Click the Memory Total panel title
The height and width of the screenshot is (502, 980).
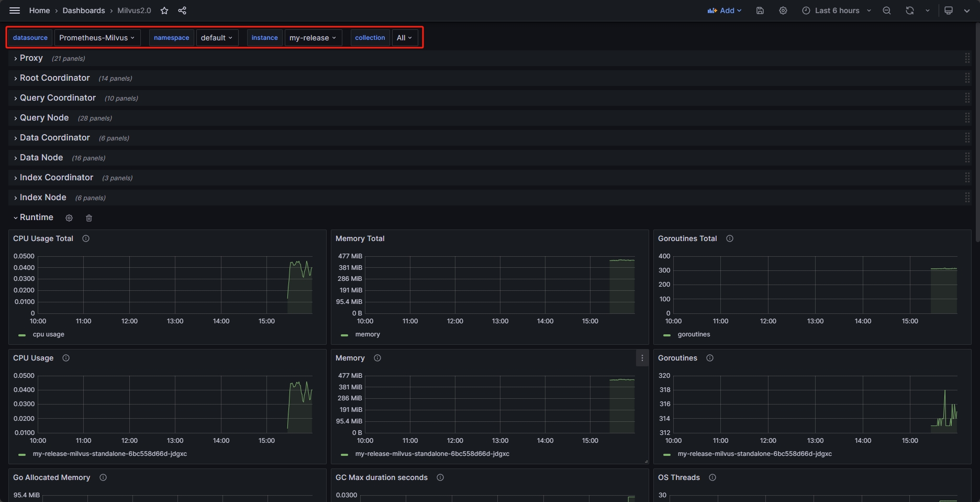tap(360, 238)
